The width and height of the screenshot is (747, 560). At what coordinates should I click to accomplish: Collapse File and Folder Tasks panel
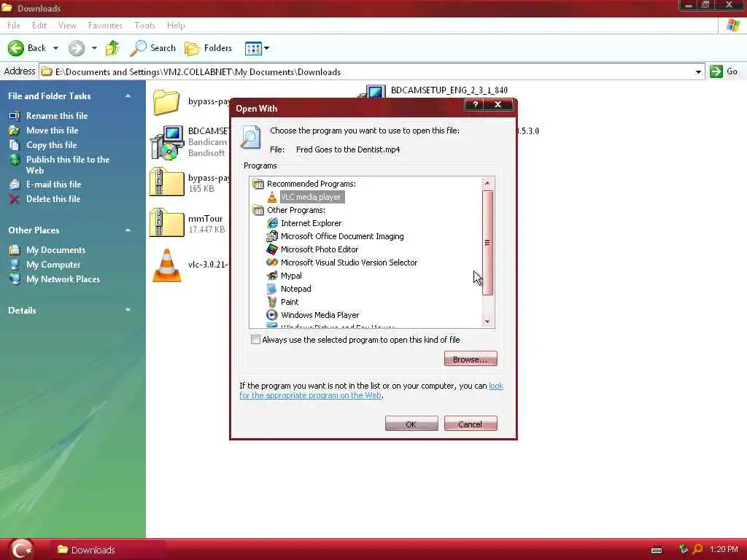coord(128,96)
